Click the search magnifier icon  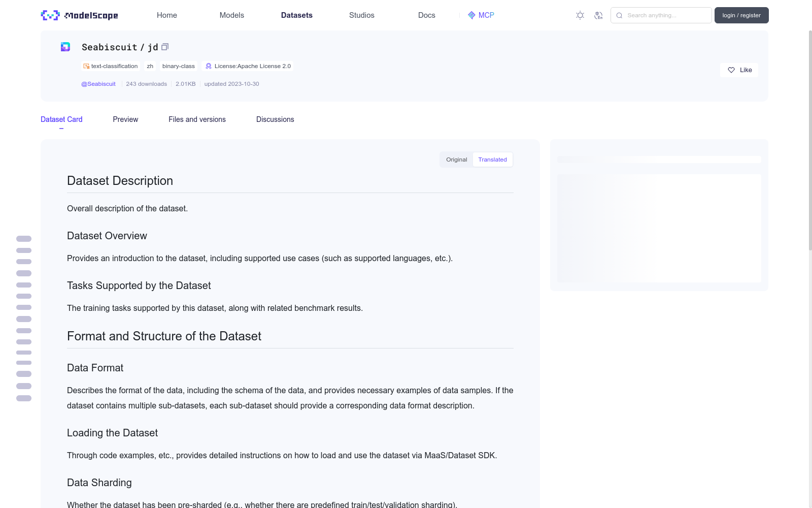click(x=619, y=15)
